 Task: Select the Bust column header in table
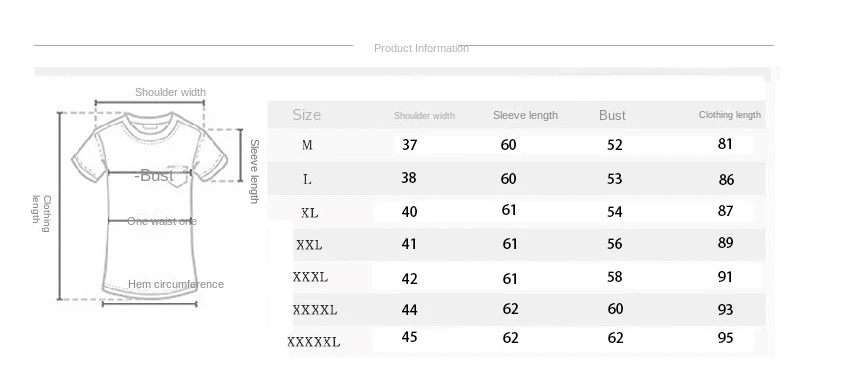(612, 115)
